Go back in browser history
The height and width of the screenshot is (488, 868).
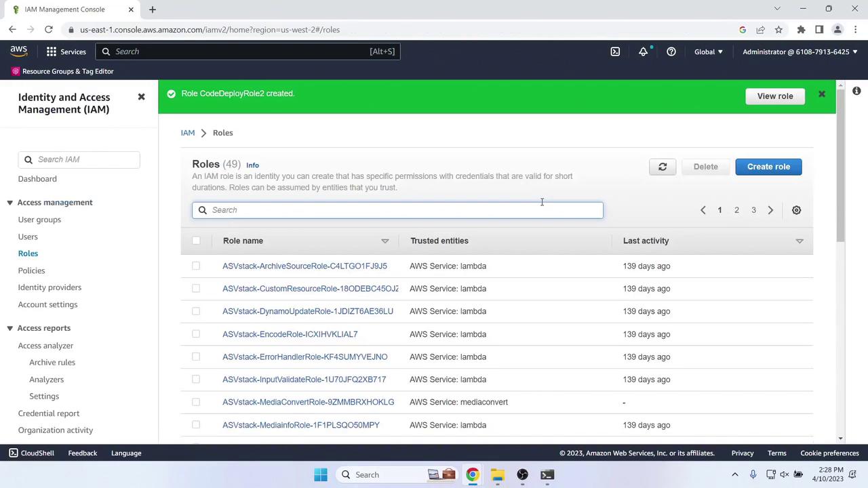coord(12,30)
